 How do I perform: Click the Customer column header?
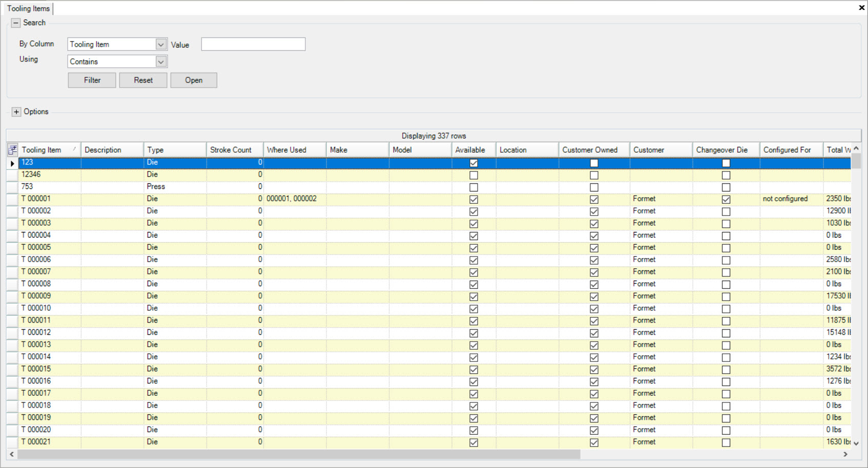[661, 150]
